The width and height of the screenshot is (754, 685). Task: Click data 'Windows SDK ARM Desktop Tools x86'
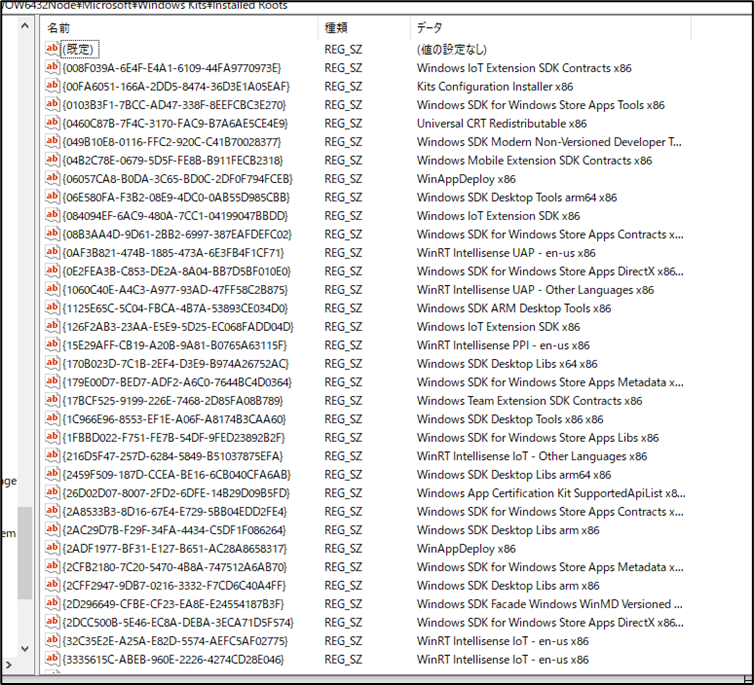(x=514, y=308)
